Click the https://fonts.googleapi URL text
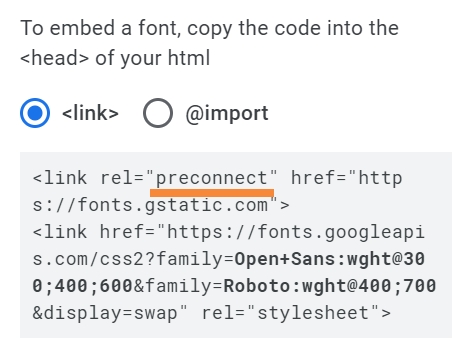The height and width of the screenshot is (363, 474). tap(296, 232)
